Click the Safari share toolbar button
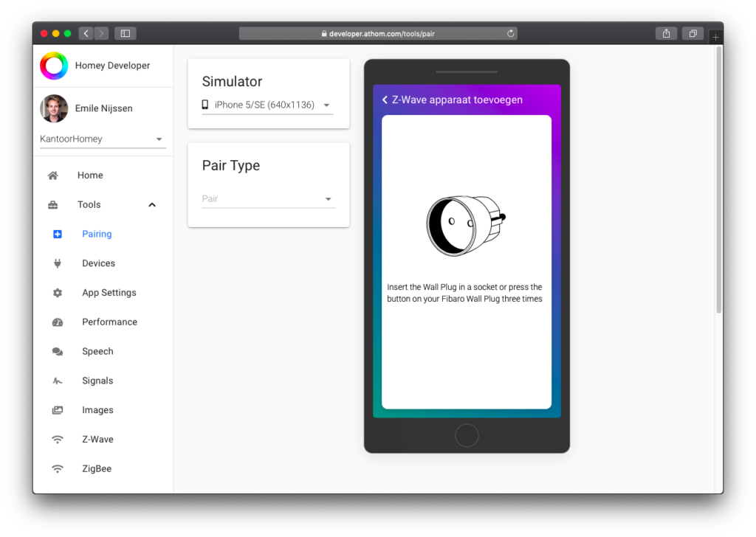 pos(666,34)
